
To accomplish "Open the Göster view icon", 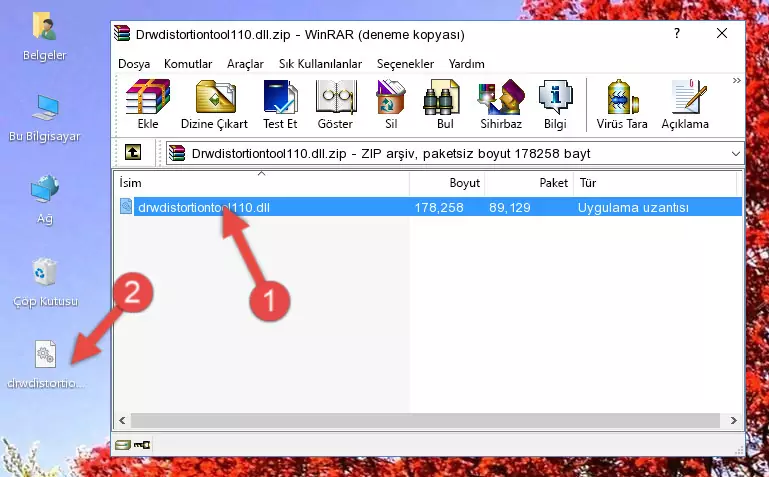I will (x=335, y=104).
